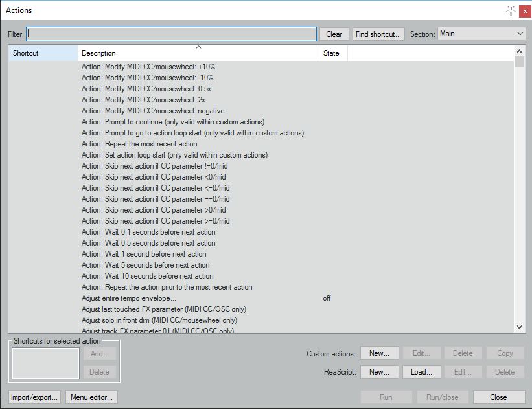This screenshot has width=532, height=409.
Task: Click the Description column sort arrow
Action: point(198,48)
